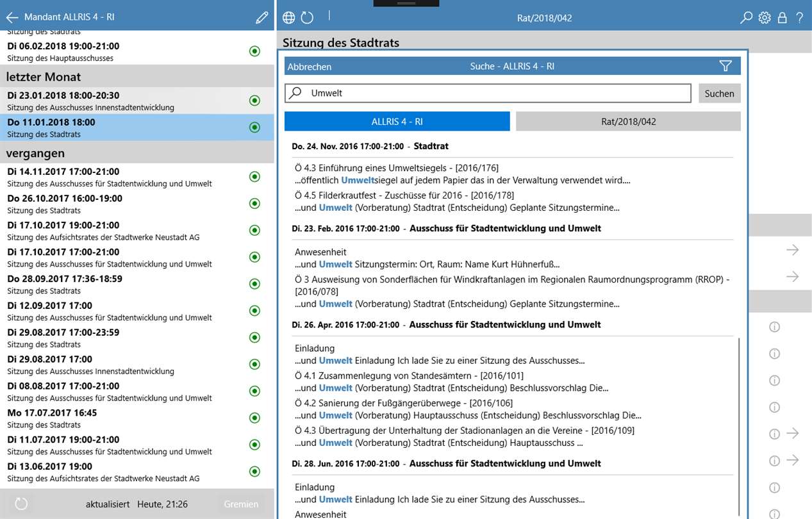Select meeting 'Do 11.01.2018 18:00' Sitzung des Stadtrats
This screenshot has width=812, height=519.
coord(137,128)
